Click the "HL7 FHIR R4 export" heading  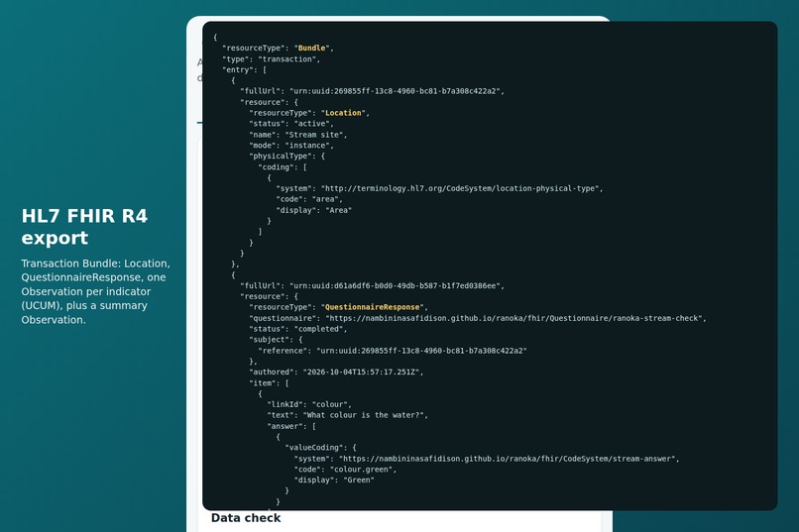pyautogui.click(x=84, y=227)
